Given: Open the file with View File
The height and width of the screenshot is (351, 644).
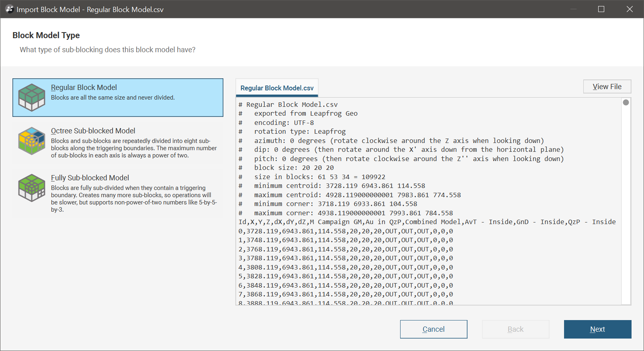Looking at the screenshot, I should click(x=607, y=87).
